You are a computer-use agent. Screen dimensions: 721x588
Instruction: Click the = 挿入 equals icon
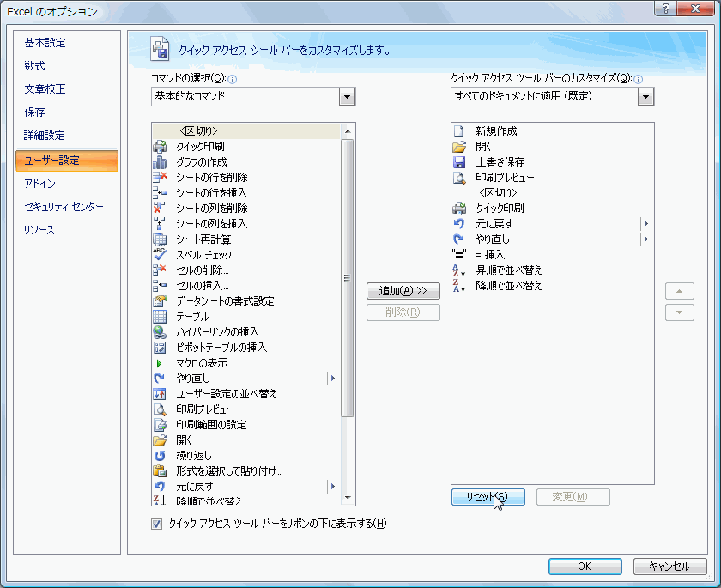click(459, 255)
